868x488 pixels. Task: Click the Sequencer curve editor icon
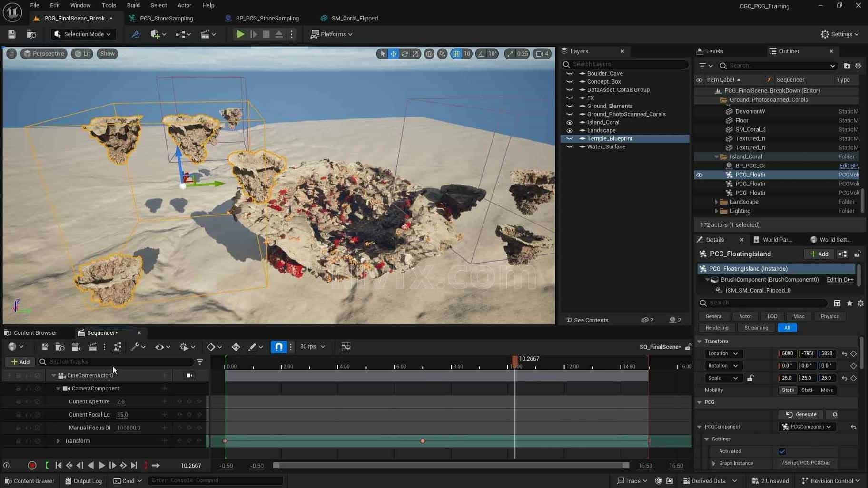(346, 347)
